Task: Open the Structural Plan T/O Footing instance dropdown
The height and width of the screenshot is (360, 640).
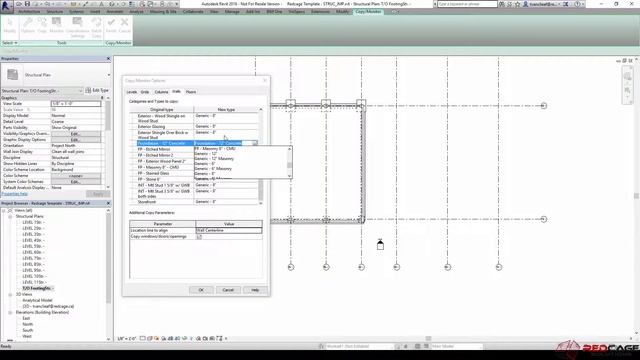Action: click(80, 91)
